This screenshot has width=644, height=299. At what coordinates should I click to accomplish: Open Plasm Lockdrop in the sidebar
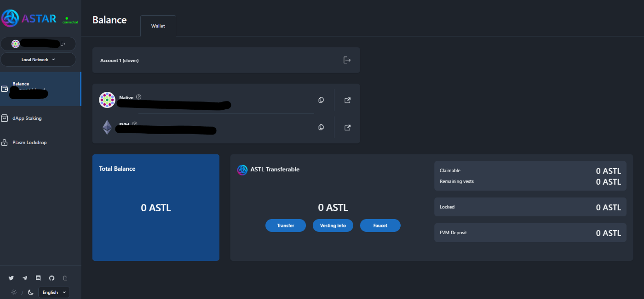29,142
